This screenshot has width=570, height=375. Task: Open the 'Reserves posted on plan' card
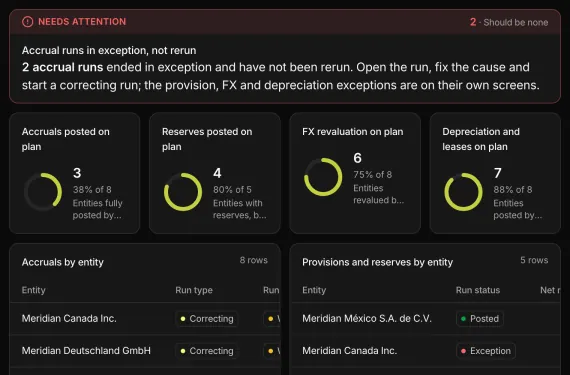click(214, 173)
